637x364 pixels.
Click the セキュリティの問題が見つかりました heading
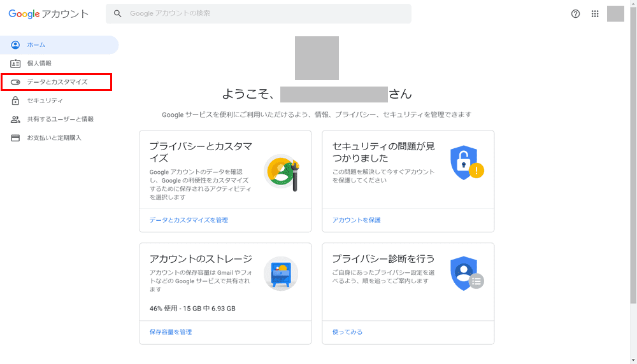pyautogui.click(x=383, y=152)
